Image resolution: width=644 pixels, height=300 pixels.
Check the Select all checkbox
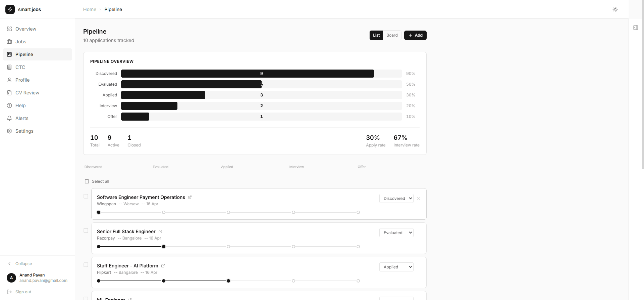click(87, 181)
